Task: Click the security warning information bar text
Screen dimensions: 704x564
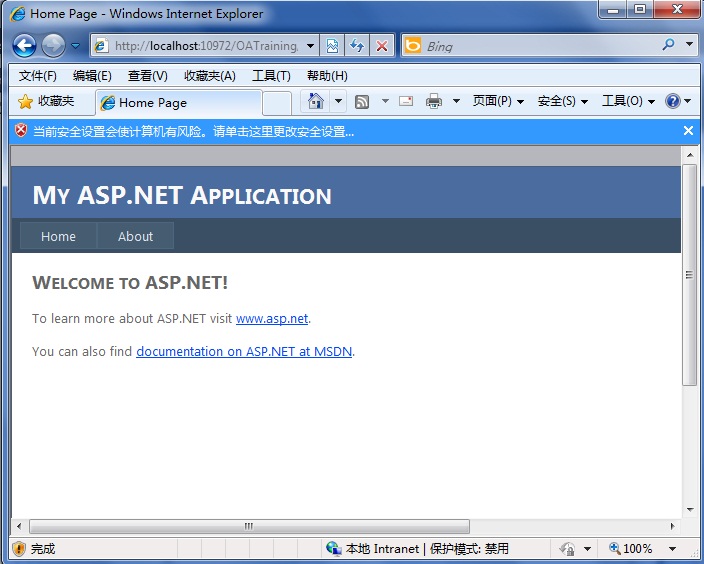Action: coord(194,132)
